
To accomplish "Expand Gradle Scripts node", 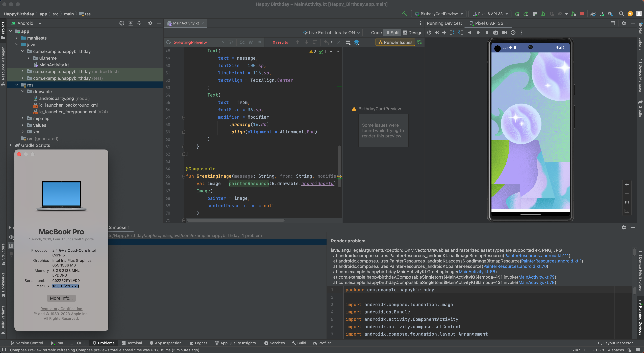I will click(11, 145).
